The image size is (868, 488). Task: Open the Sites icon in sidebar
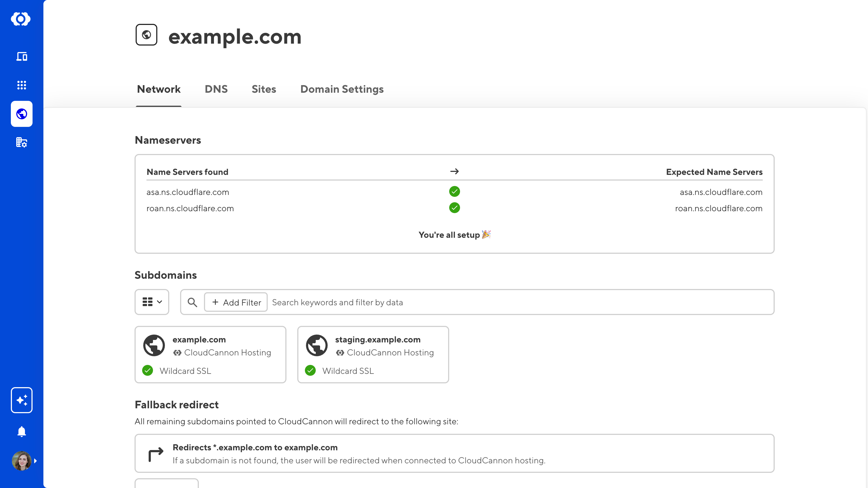pos(22,56)
